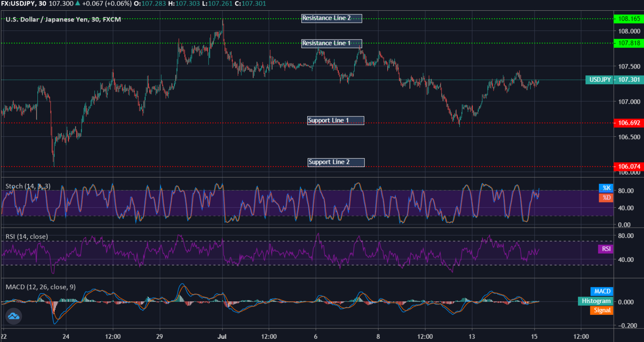Click the 15 date label on time axis

534,336
